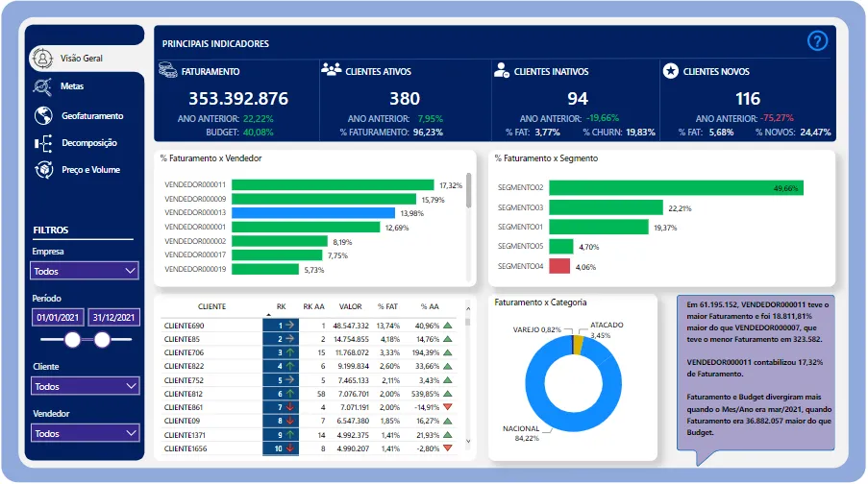Select the VENDEDOR000019 bar
Screen dimensions: 868x484
pos(265,270)
